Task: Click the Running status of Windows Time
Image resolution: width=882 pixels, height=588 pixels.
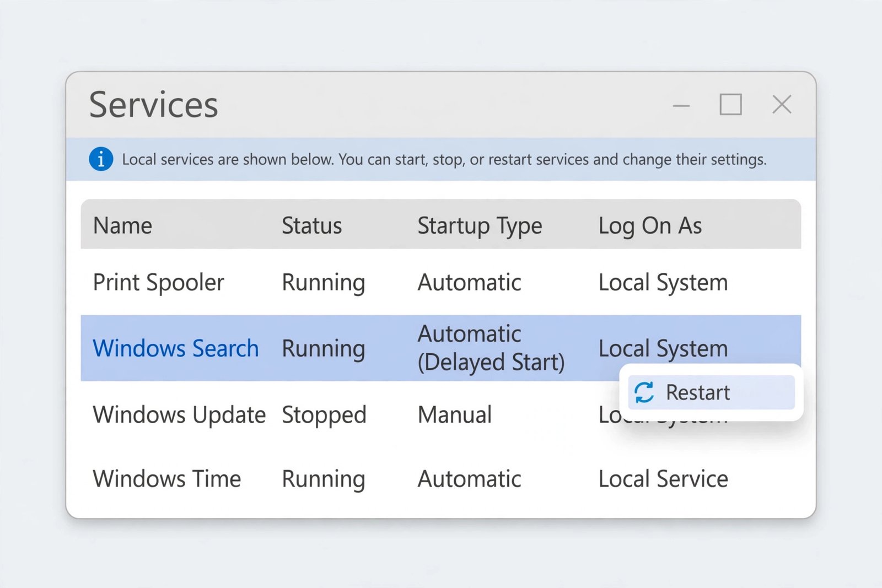Action: 324,479
